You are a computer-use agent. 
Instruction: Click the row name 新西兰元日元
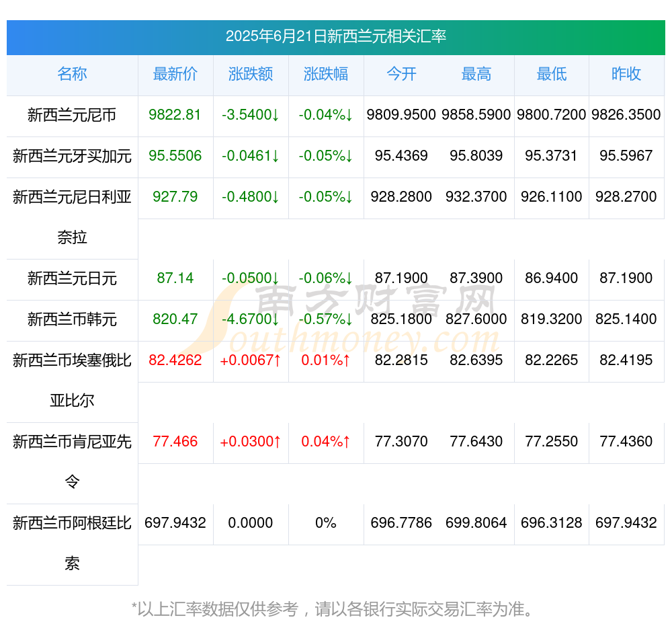pos(72,278)
